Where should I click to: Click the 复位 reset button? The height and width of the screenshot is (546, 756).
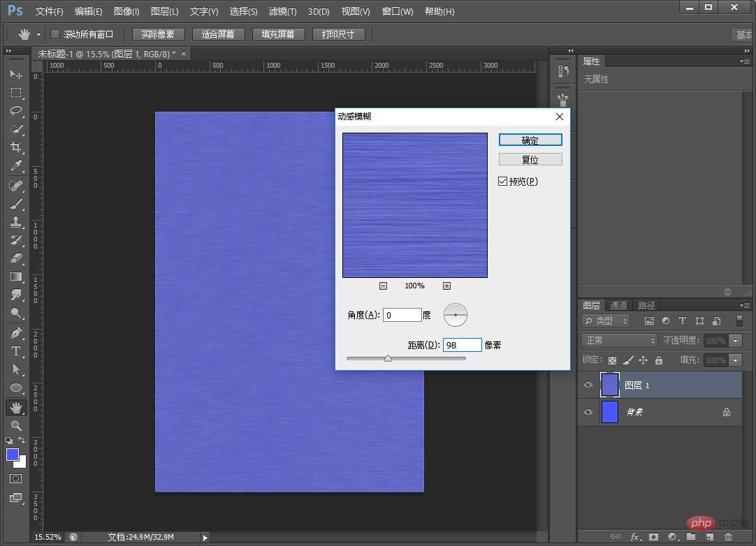coord(530,160)
